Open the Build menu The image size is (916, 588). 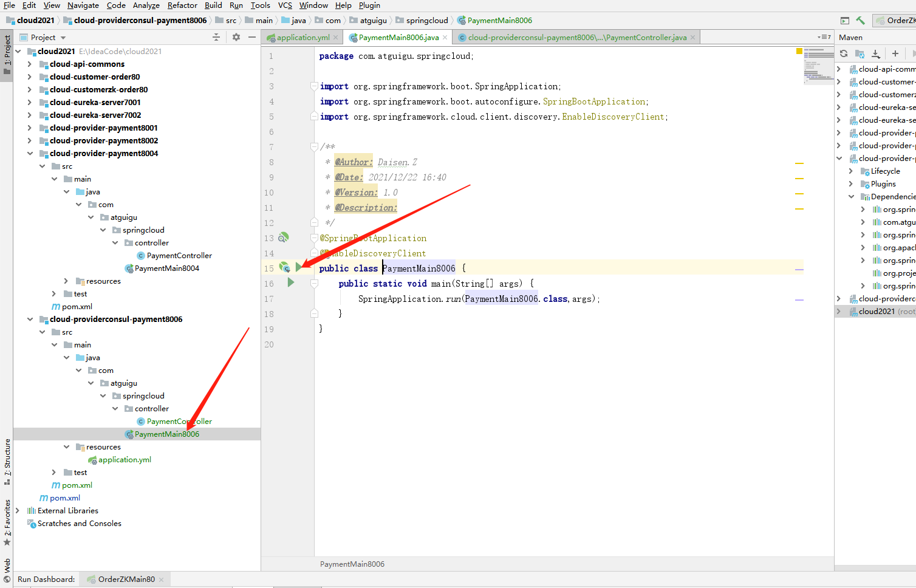(x=213, y=5)
